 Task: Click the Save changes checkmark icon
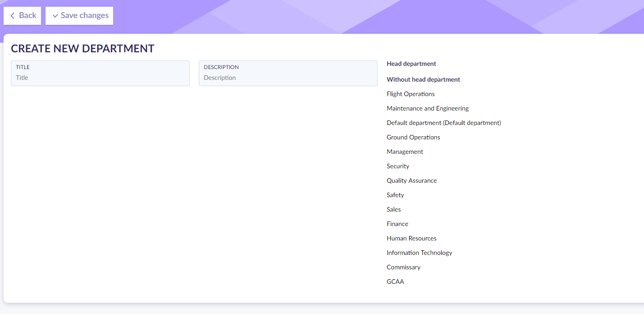click(55, 16)
